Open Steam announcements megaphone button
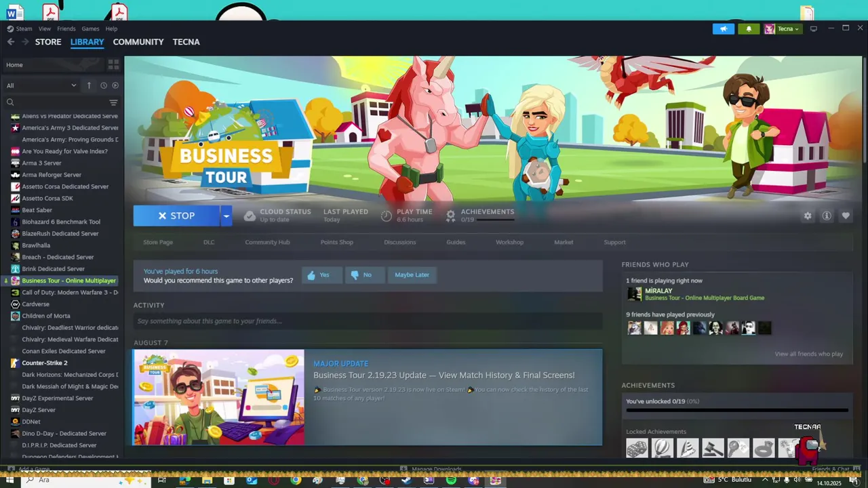The image size is (868, 488). (x=724, y=28)
